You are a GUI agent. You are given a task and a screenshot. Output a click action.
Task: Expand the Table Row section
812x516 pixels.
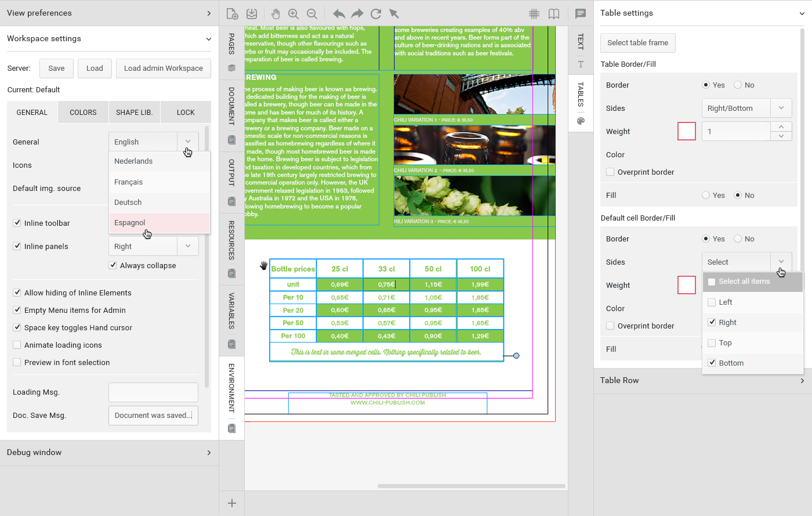pyautogui.click(x=702, y=381)
